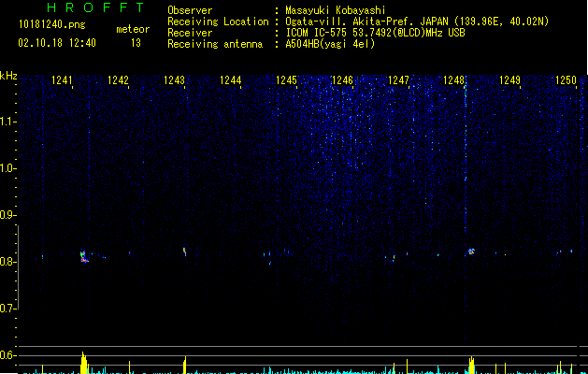
Task: Click the 1.1 kHz axis label
Action: coord(7,122)
